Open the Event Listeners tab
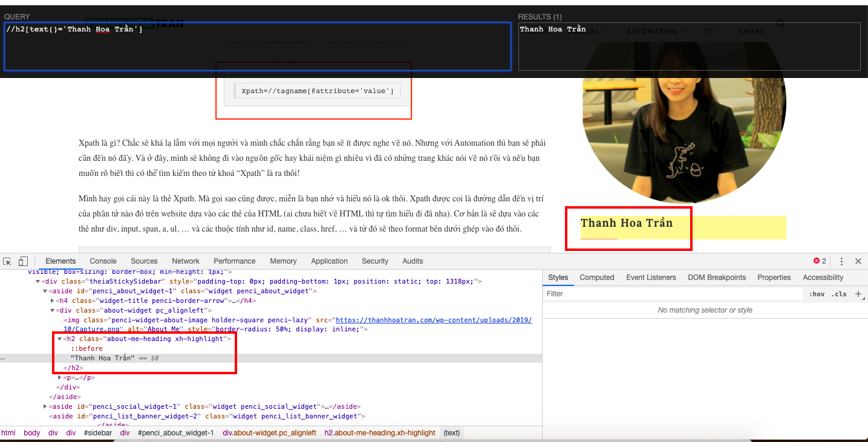Image resolution: width=868 pixels, height=442 pixels. click(x=651, y=278)
